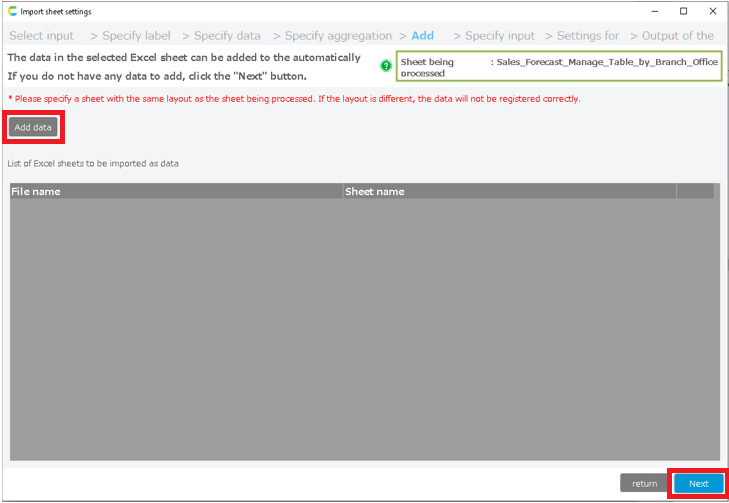
Task: Click the File name column header
Action: coord(176,191)
